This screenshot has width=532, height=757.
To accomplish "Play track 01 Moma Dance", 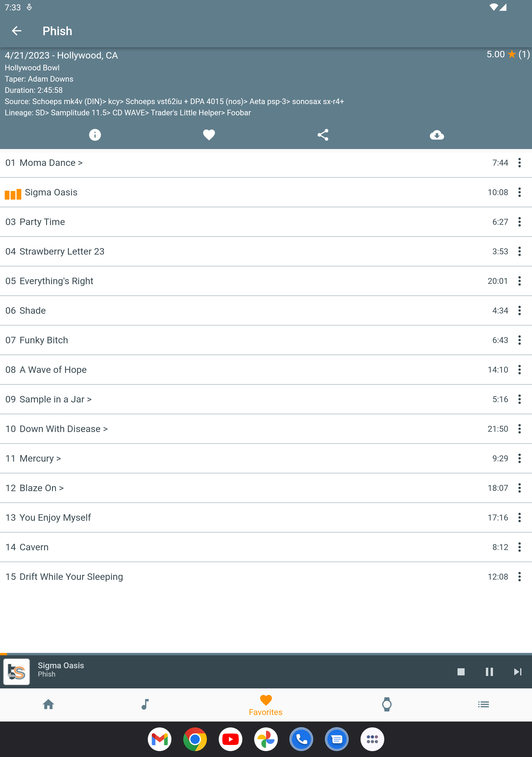I will (266, 163).
